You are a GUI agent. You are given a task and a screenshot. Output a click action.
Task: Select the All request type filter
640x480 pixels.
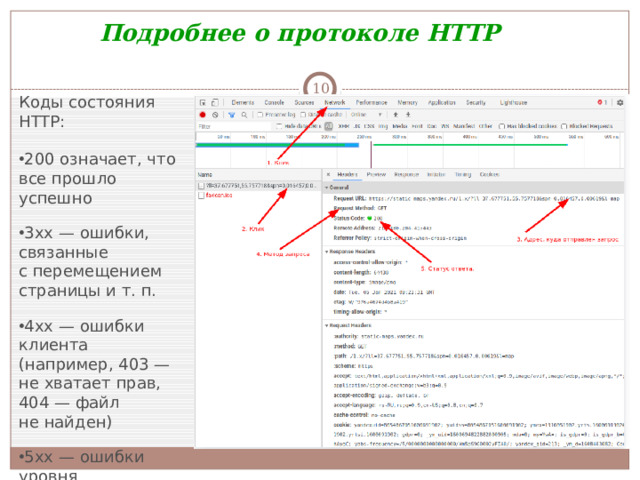tap(329, 126)
